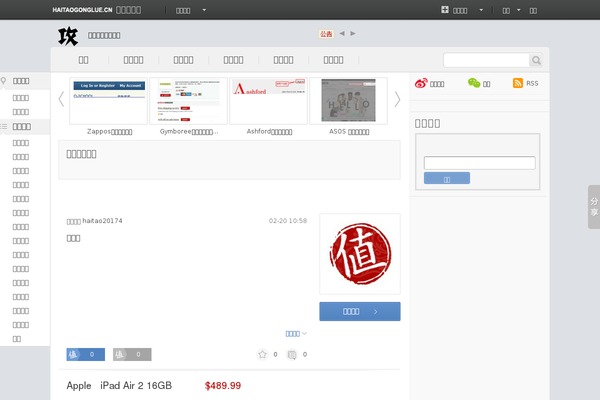Click the carousel next chevron beside the ASOS thumbnail

point(397,99)
